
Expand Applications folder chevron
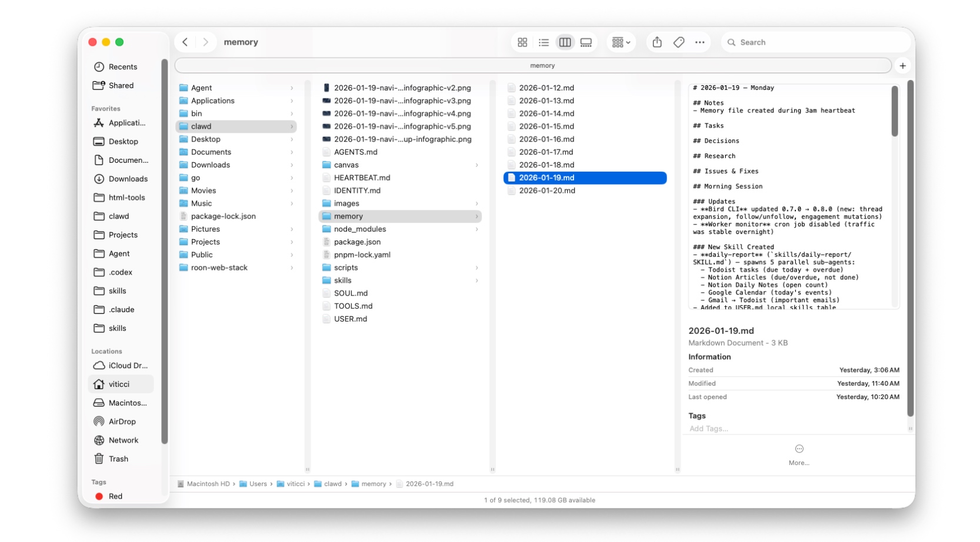click(292, 101)
